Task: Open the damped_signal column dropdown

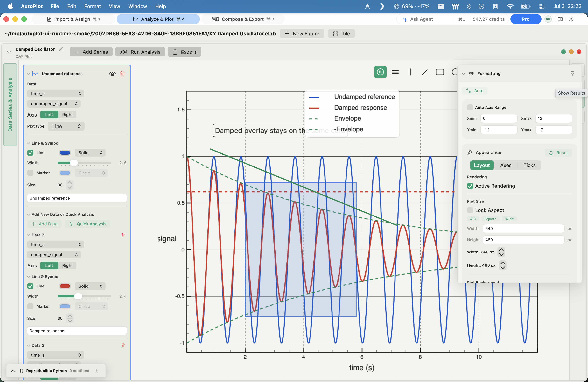Action: click(54, 254)
